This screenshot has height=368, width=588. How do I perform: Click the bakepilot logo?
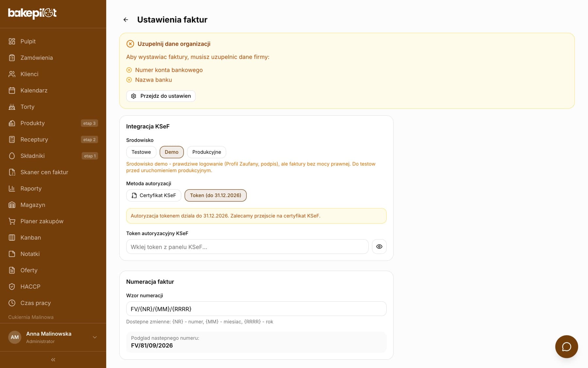click(x=32, y=13)
